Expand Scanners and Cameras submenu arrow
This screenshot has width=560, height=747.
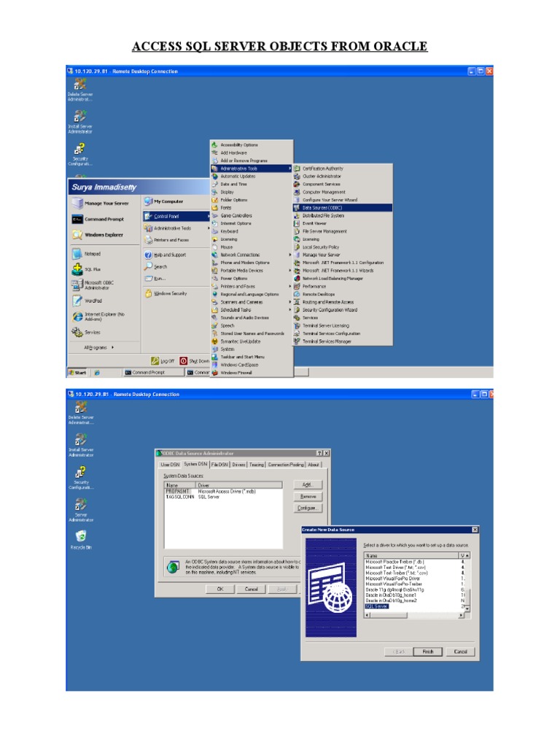point(289,302)
